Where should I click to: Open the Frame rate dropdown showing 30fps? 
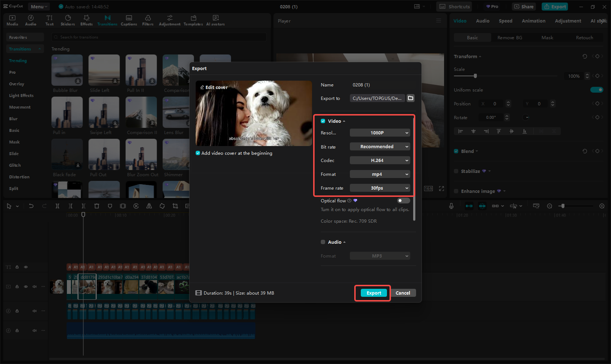(x=380, y=188)
